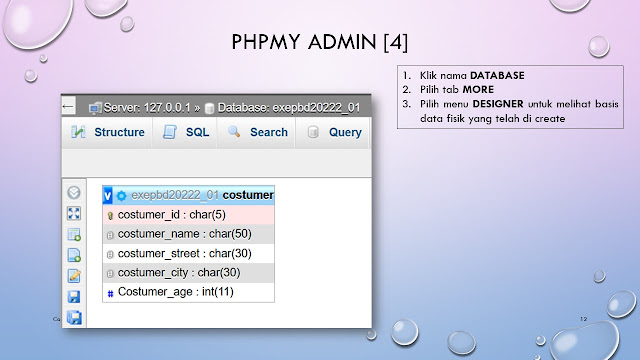Click the Structure tab icon

click(78, 132)
